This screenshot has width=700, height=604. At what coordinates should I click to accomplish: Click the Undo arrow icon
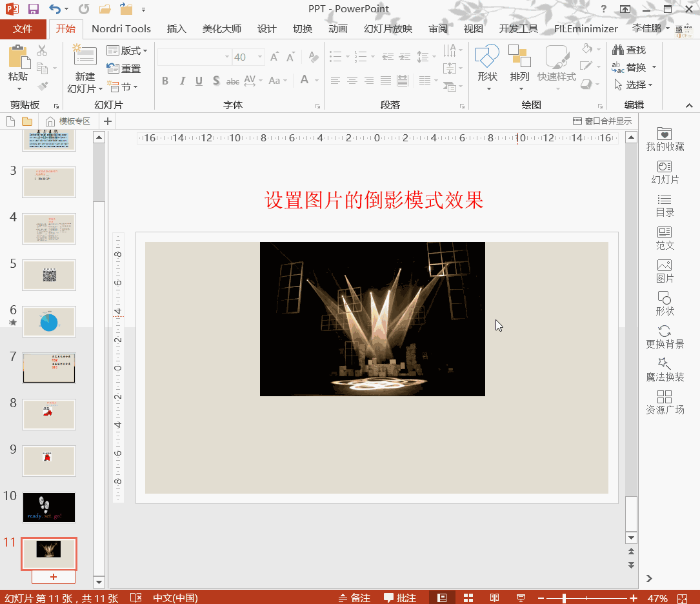coord(54,9)
